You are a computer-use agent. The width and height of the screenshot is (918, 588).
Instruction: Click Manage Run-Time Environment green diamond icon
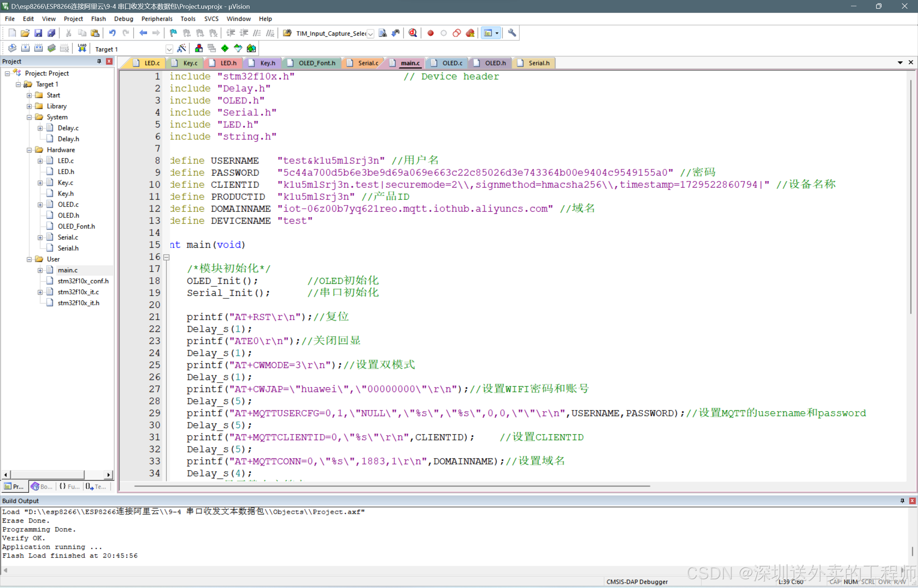[225, 48]
